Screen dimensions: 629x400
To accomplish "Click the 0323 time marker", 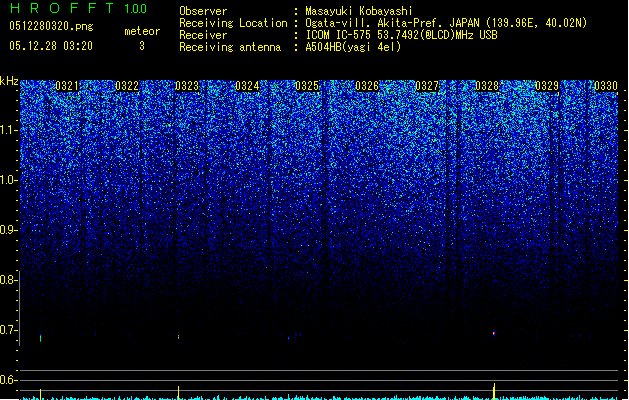I will tap(187, 86).
